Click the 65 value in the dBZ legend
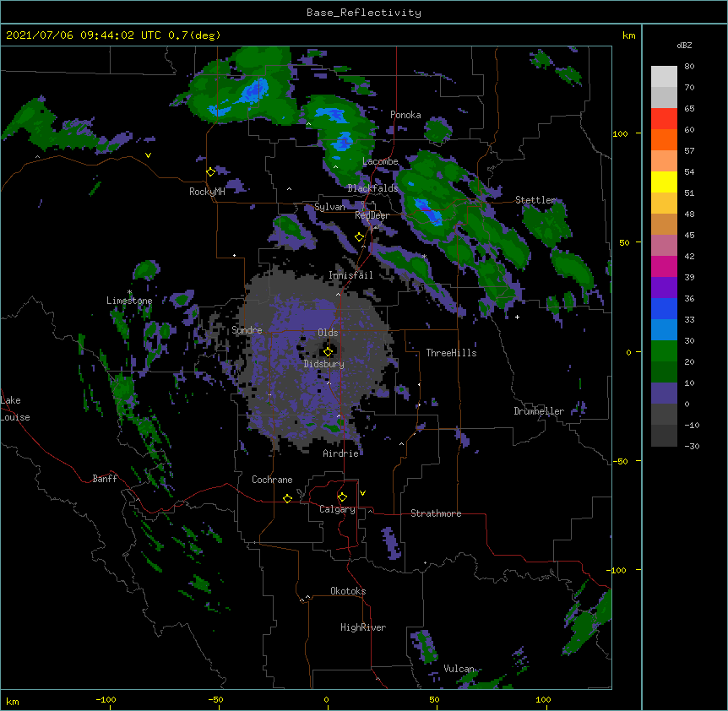Screen dimensions: 728x711 tap(689, 109)
